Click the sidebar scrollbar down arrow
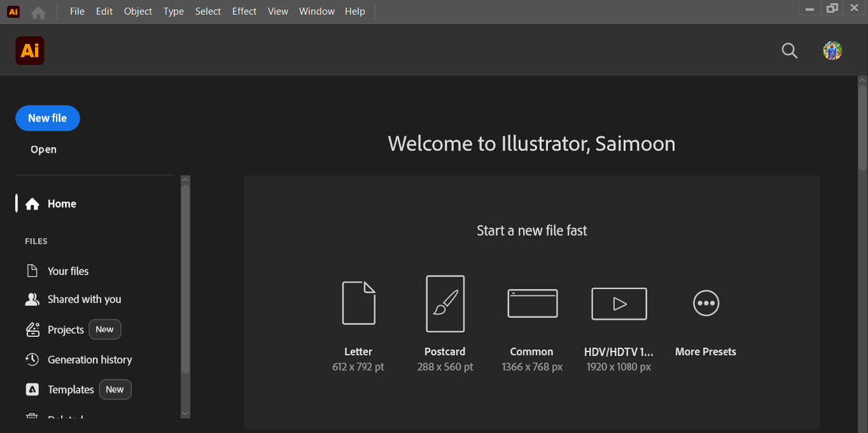The width and height of the screenshot is (868, 433). point(186,413)
